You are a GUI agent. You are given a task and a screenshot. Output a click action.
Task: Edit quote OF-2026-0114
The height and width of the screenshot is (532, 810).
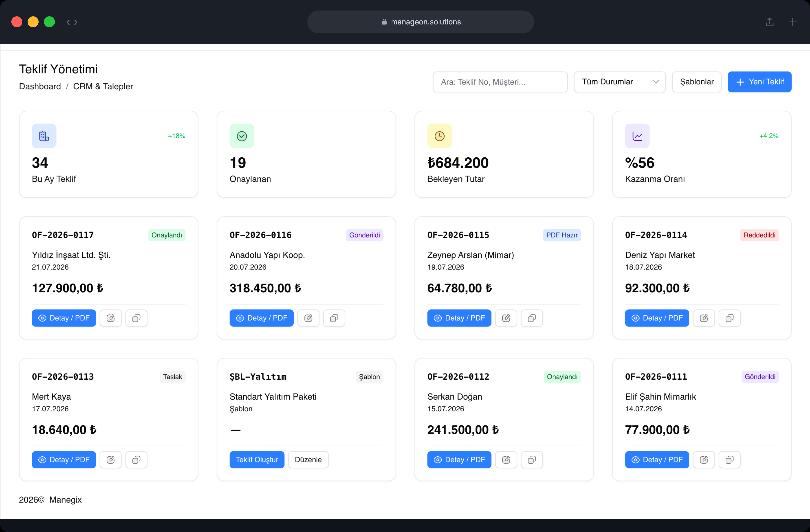704,318
